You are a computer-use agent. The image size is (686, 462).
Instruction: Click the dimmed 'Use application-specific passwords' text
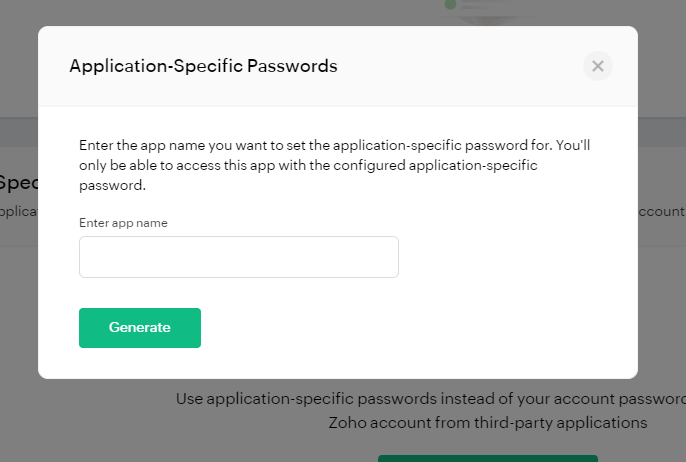click(x=430, y=399)
